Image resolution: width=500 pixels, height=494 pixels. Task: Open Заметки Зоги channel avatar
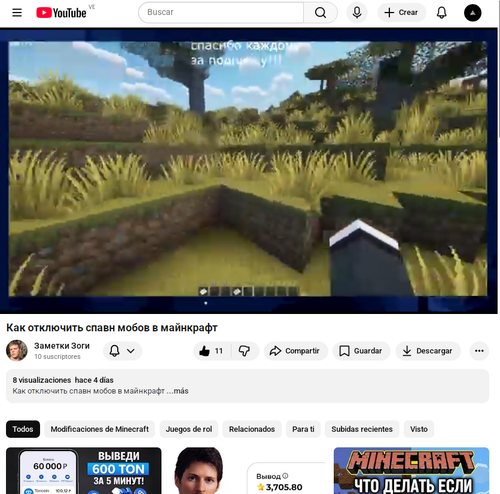17,350
